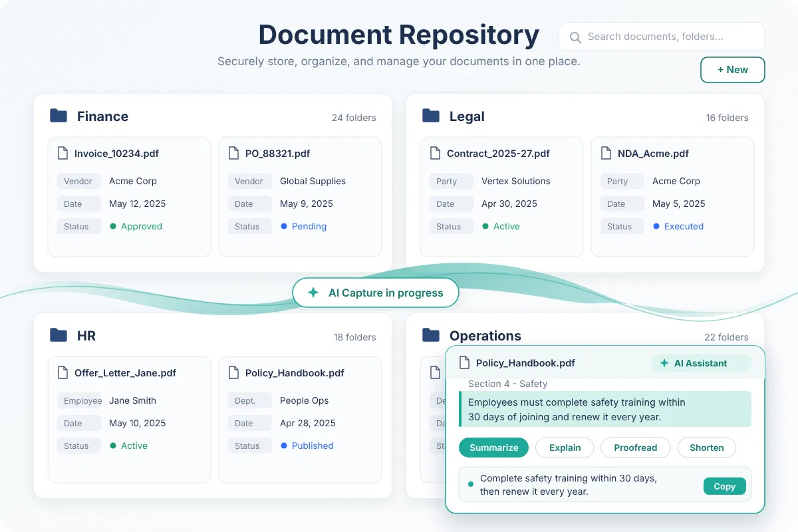Select the Summarize action
798x532 pixels.
coord(493,448)
